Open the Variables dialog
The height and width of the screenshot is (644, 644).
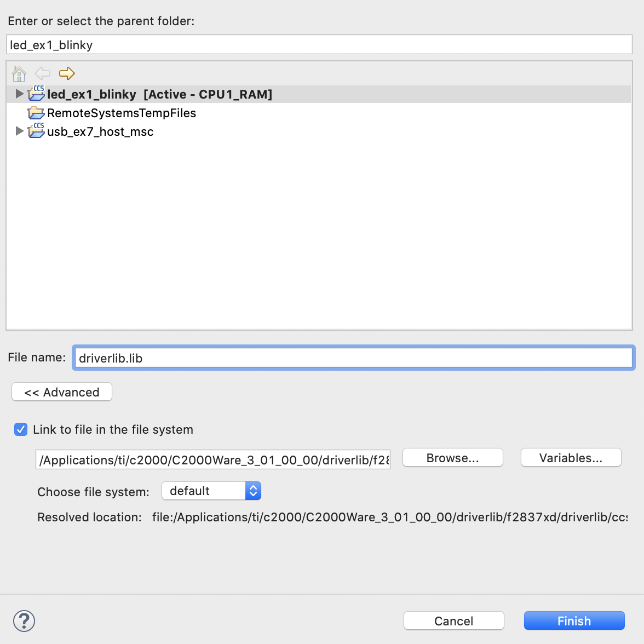571,457
